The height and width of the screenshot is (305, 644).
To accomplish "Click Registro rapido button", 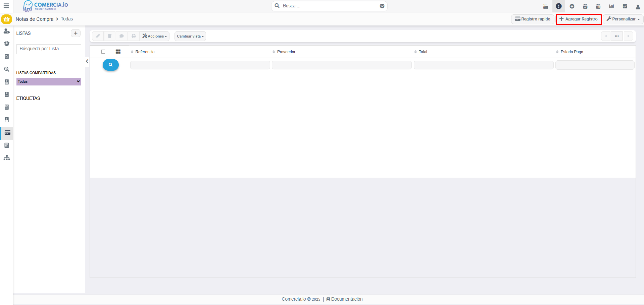I will click(533, 19).
